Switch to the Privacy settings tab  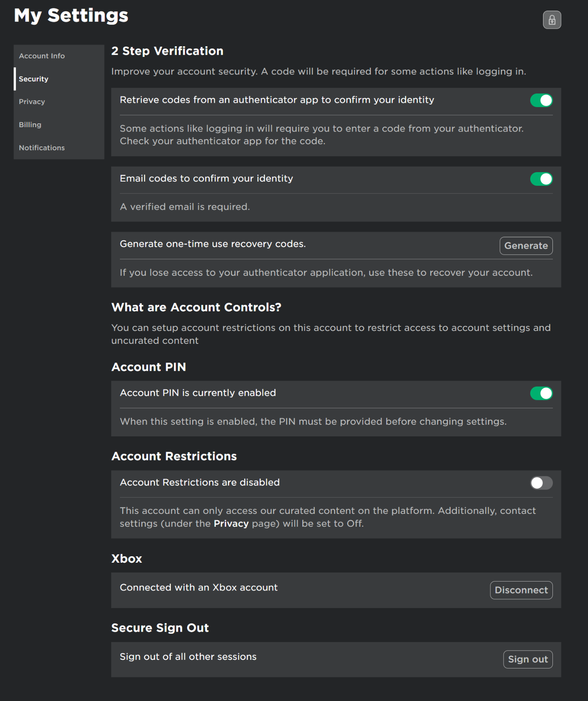[x=32, y=102]
